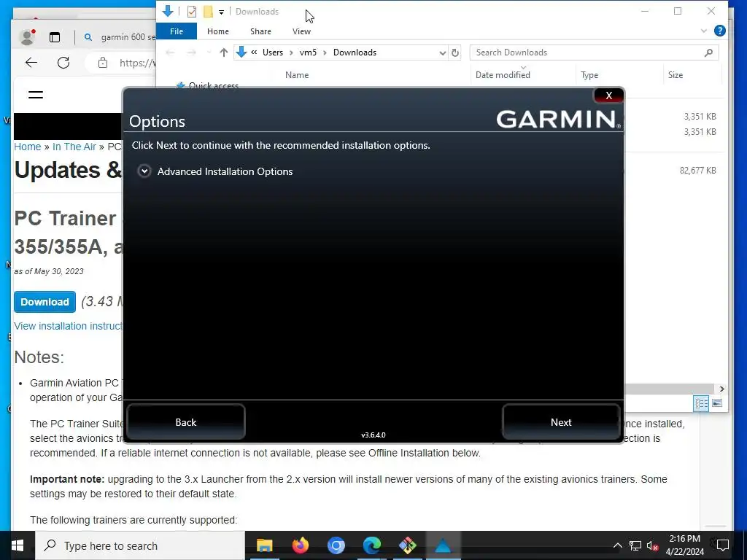Click taskbar search box
The image size is (747, 560).
pos(140,545)
